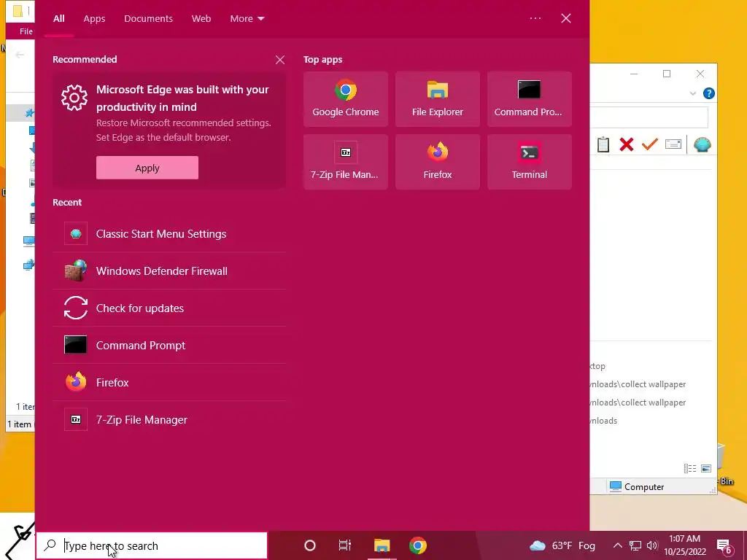Click rename field icon in background window toolbar
The image size is (747, 560).
point(673,144)
